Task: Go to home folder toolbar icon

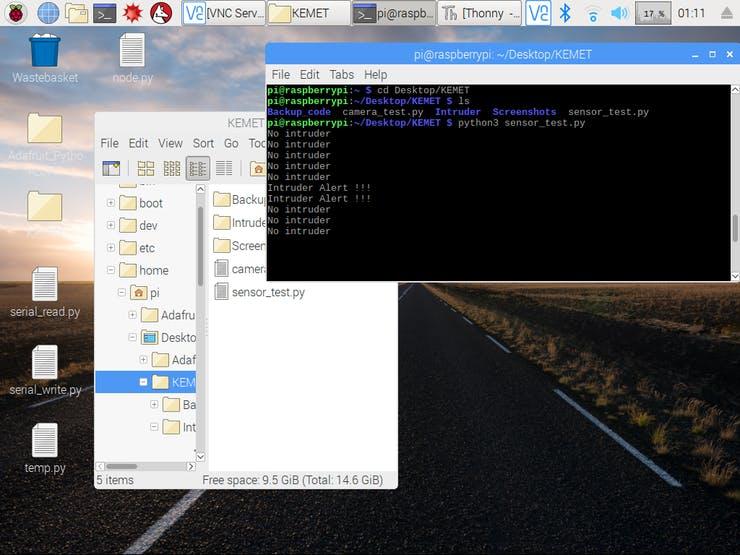Action: click(x=258, y=168)
